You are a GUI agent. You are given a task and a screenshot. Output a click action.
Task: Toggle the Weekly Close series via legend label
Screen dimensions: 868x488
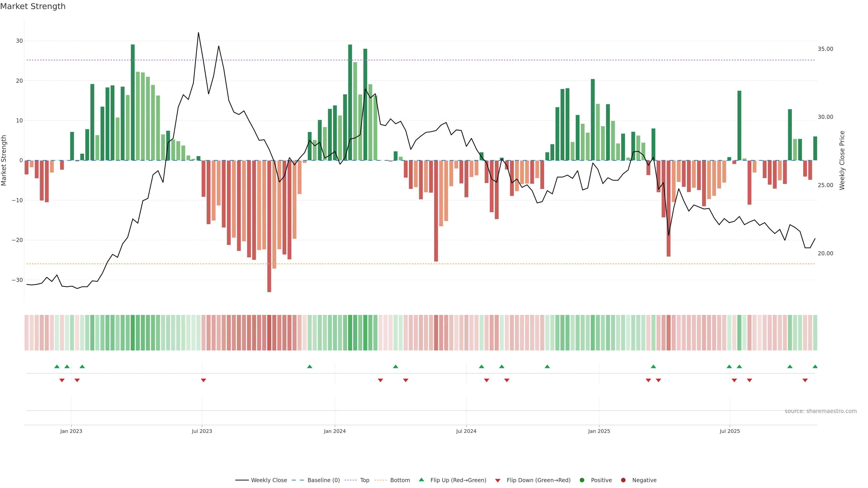(x=269, y=480)
